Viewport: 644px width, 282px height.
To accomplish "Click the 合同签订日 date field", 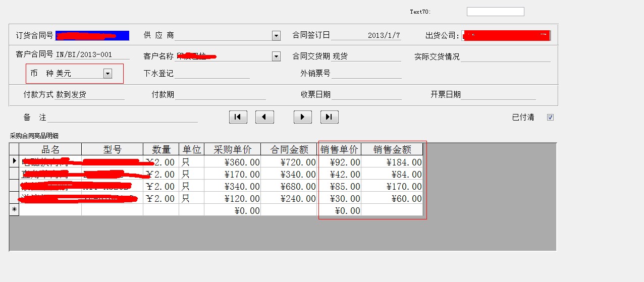I will [366, 35].
